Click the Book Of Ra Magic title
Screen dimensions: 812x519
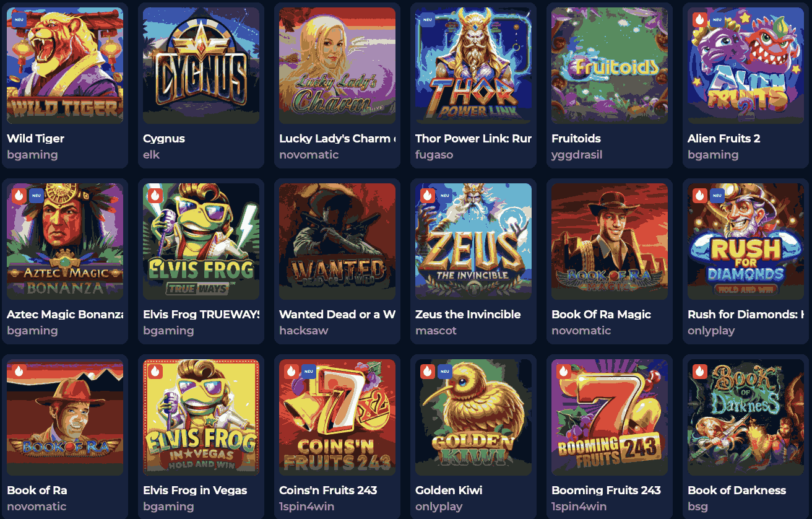601,315
